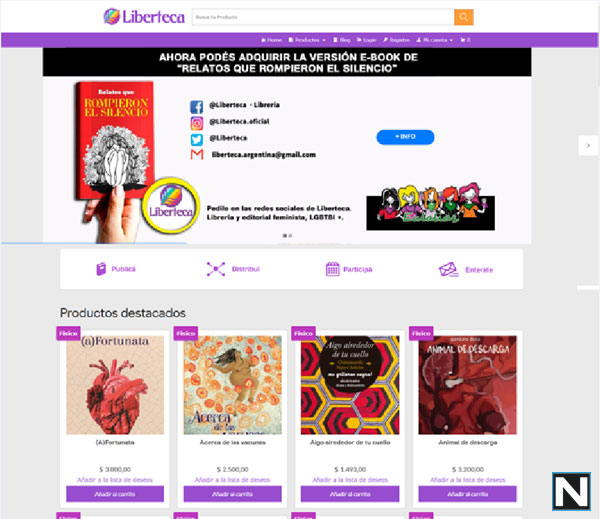Focus the product search field

pyautogui.click(x=323, y=17)
